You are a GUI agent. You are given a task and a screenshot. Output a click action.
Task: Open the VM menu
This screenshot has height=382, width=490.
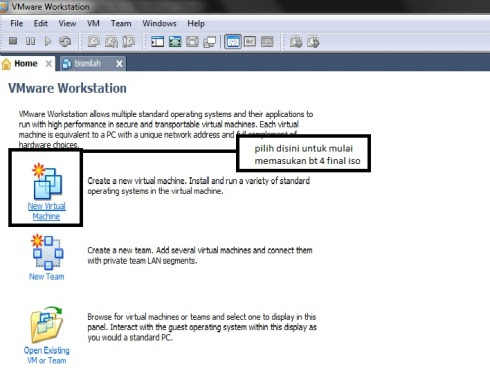[93, 23]
